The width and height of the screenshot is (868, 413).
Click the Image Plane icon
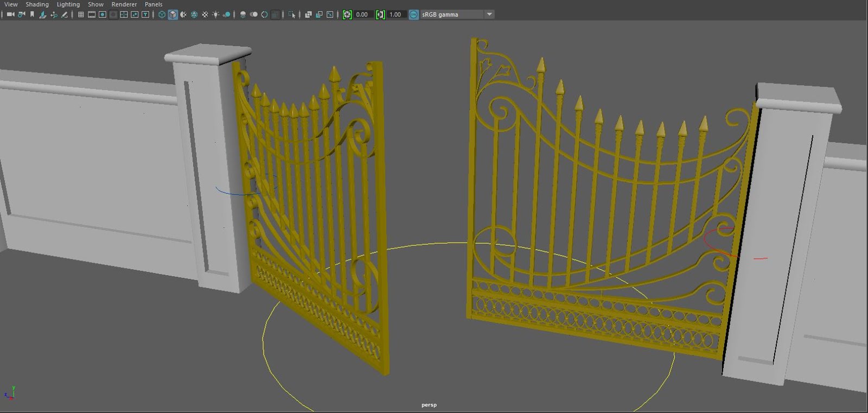43,15
